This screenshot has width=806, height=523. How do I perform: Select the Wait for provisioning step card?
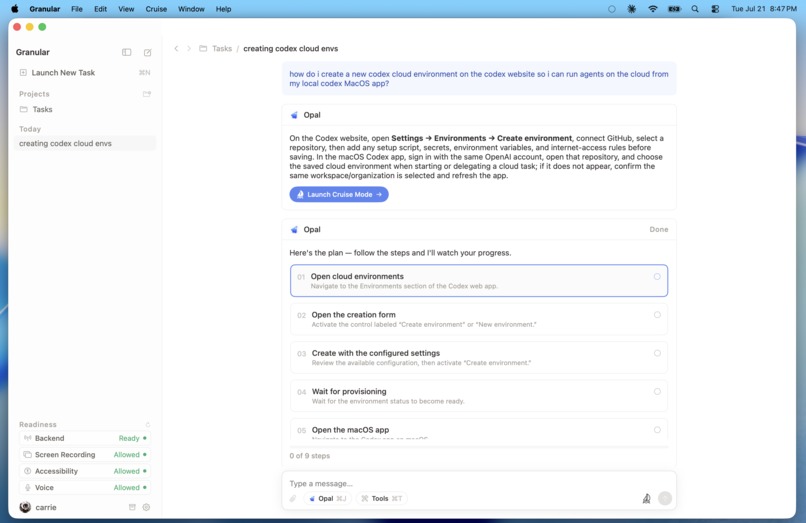479,396
